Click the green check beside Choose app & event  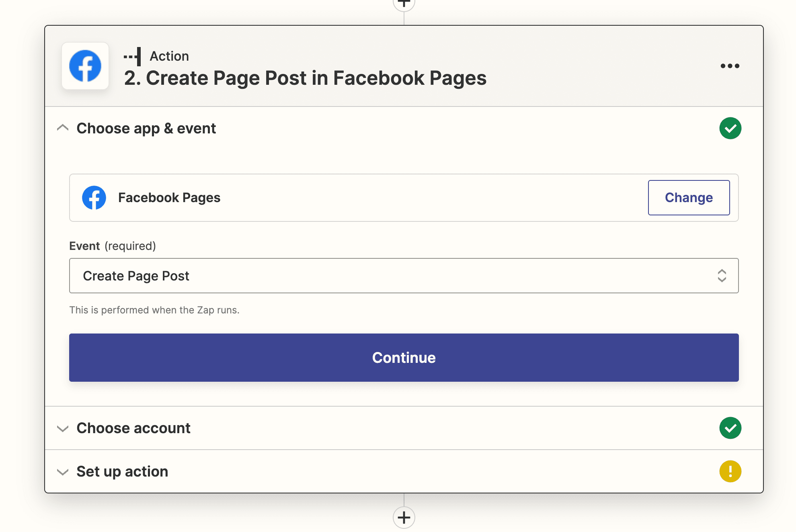pyautogui.click(x=730, y=128)
